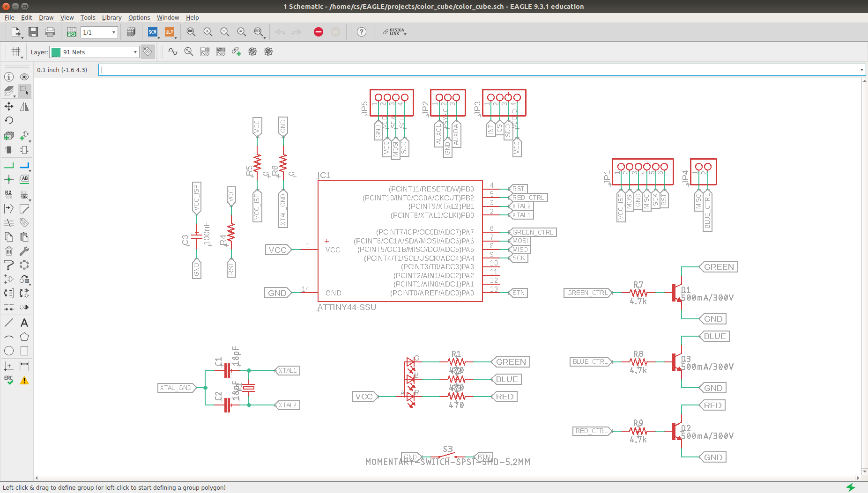This screenshot has height=493, width=868.
Task: Run the ERC check
Action: pyautogui.click(x=9, y=380)
